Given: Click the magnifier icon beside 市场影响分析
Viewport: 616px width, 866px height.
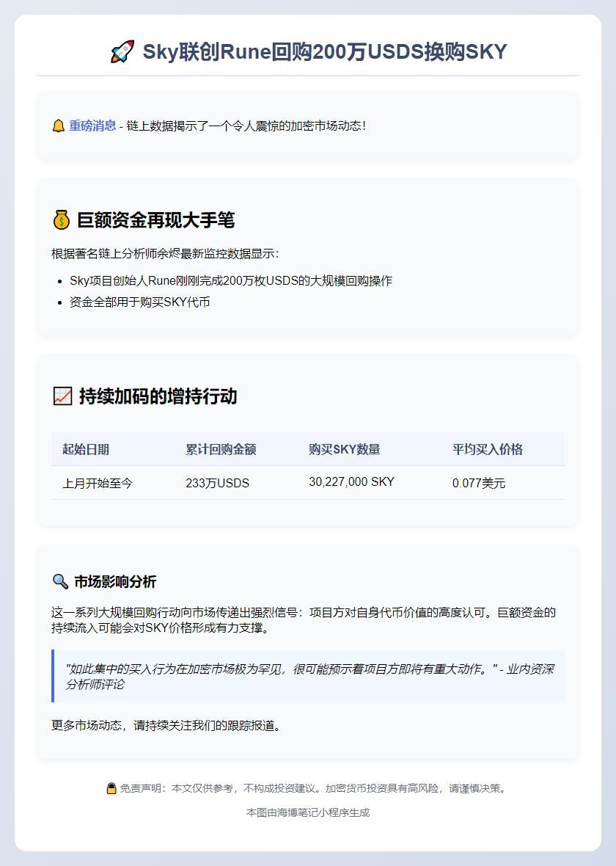Looking at the screenshot, I should 59,581.
